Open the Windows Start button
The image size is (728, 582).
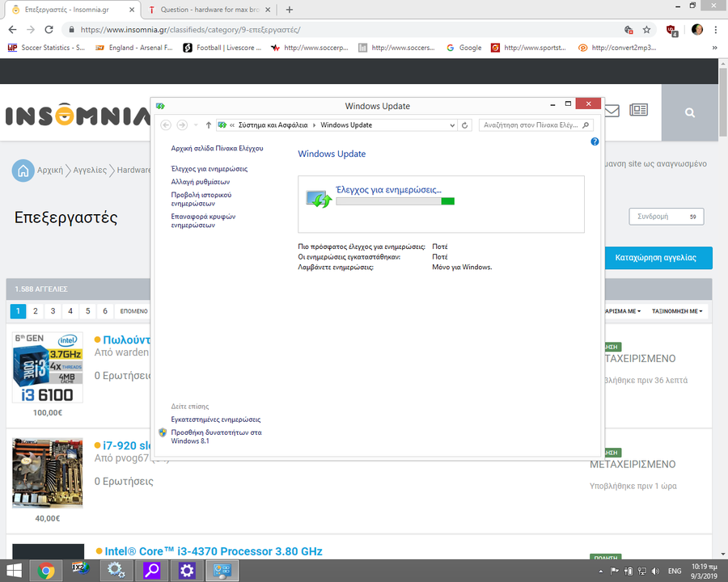click(14, 571)
